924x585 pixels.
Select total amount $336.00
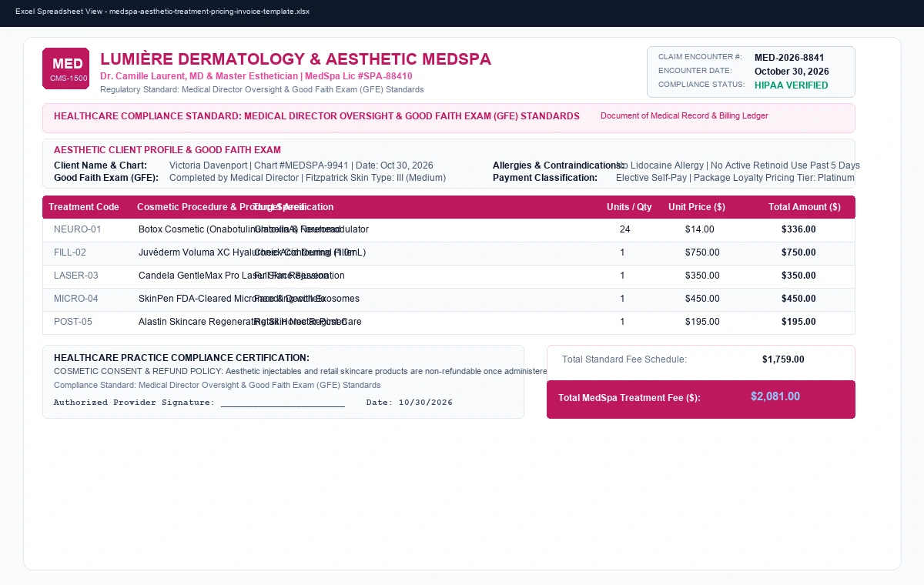(798, 229)
